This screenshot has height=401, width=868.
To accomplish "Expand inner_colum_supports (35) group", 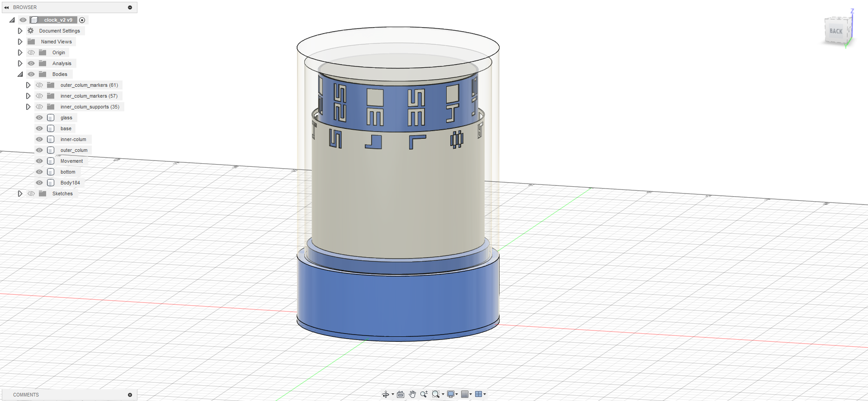I will pyautogui.click(x=28, y=107).
